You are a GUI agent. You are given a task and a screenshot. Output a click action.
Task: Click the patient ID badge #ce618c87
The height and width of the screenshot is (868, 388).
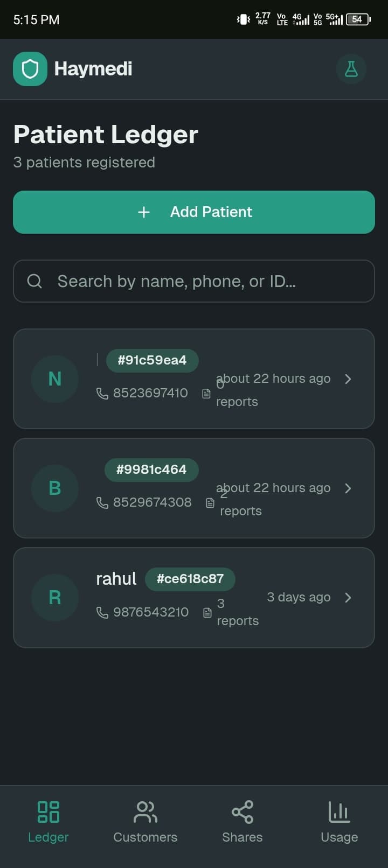click(x=190, y=579)
